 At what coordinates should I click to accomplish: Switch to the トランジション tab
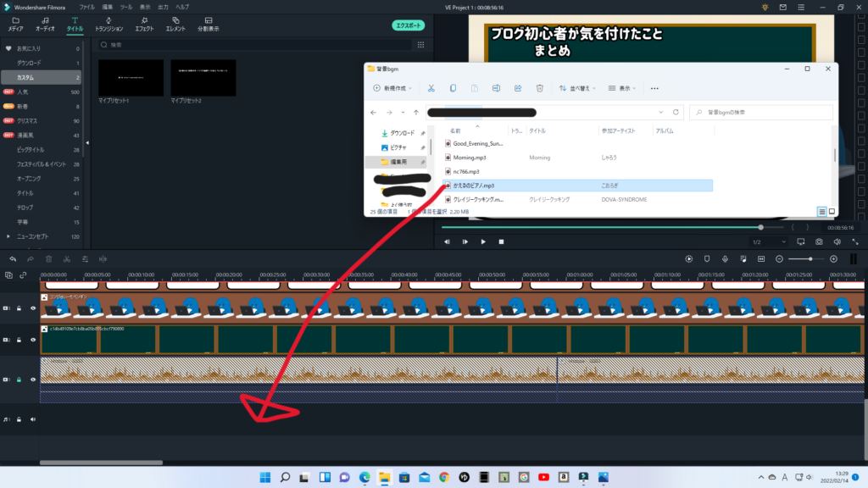click(x=108, y=25)
